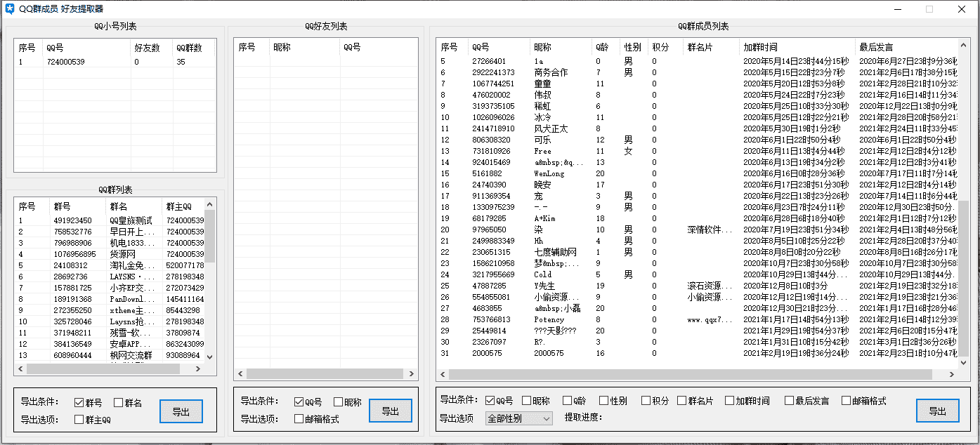Select member row 2000575
The image size is (980, 445).
pos(698,353)
